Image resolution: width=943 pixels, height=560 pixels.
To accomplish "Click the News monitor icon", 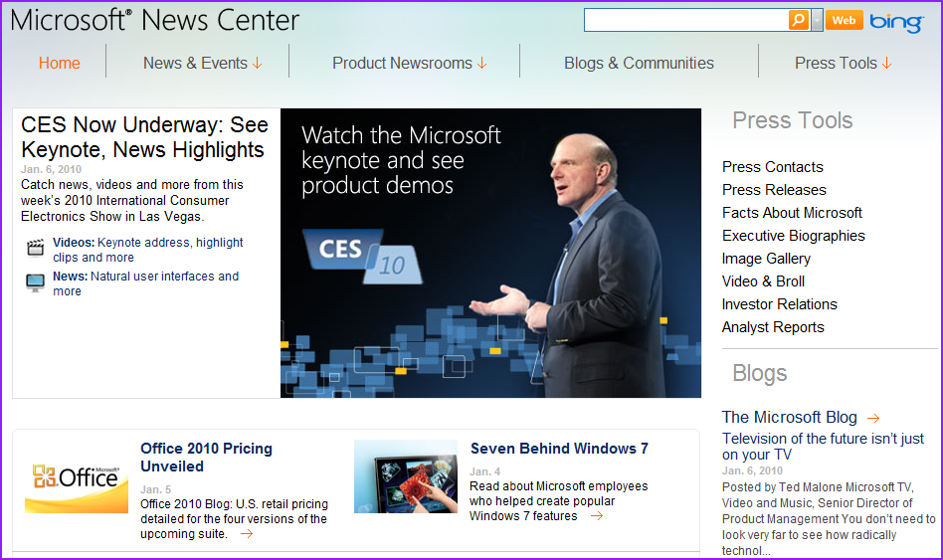I will coord(36,282).
